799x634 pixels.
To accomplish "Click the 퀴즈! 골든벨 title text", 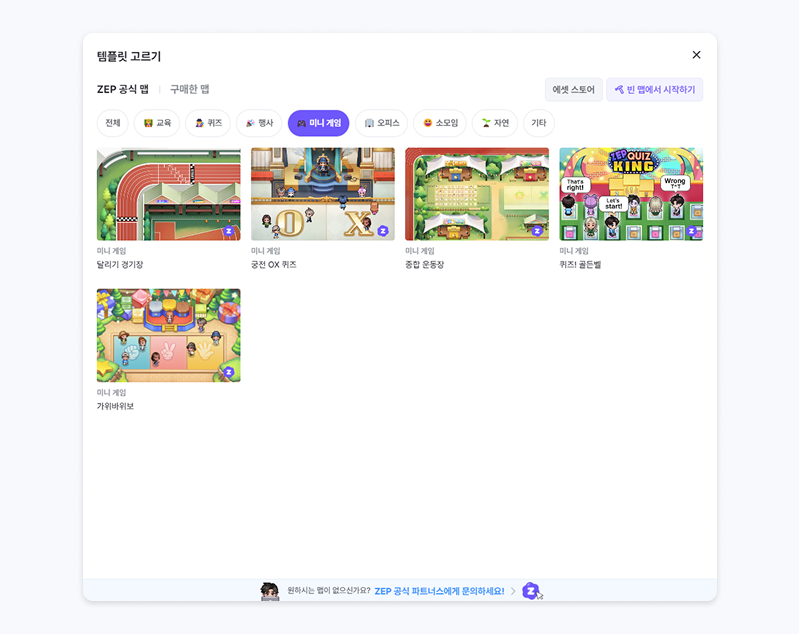I will click(580, 265).
